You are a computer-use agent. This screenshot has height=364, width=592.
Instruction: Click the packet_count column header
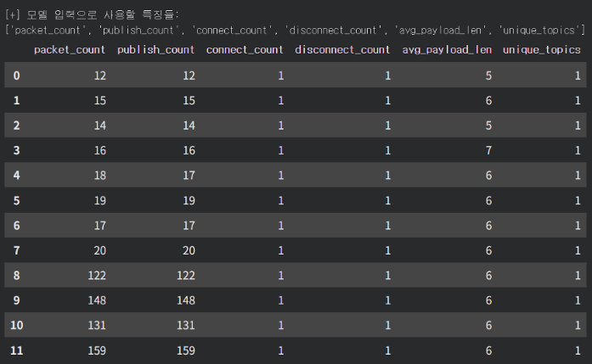[70, 49]
